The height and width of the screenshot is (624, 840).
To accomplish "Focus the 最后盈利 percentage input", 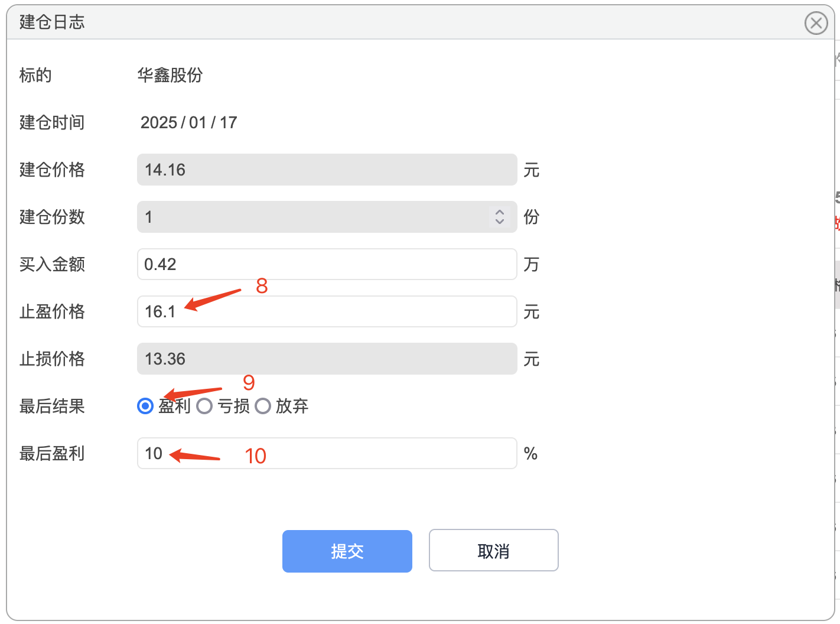I will [x=327, y=453].
